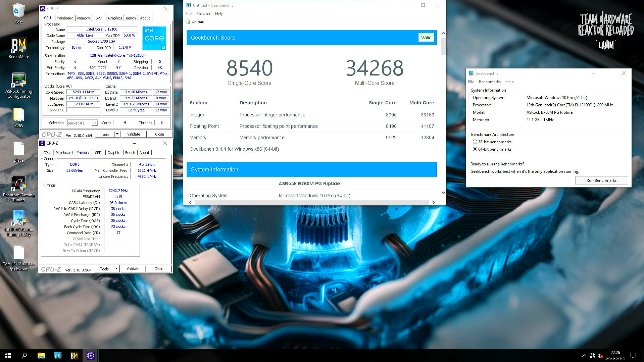
Task: Open Browser menu in Geekbench results
Action: tap(203, 14)
